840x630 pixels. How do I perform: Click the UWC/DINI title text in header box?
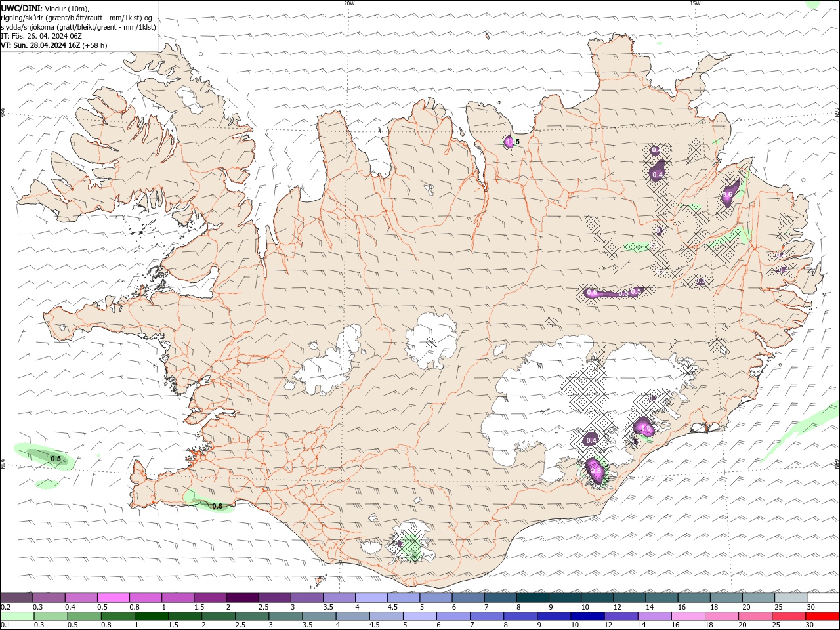19,8
